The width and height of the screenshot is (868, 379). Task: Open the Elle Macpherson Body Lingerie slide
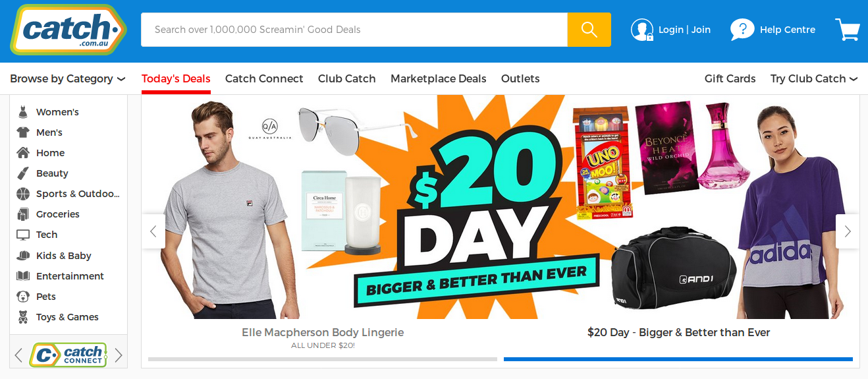click(323, 332)
